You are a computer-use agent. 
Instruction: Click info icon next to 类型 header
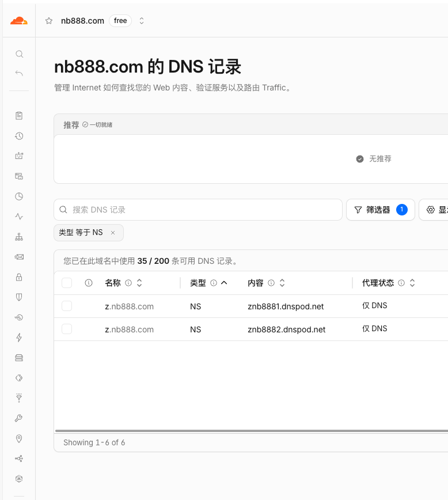point(214,283)
